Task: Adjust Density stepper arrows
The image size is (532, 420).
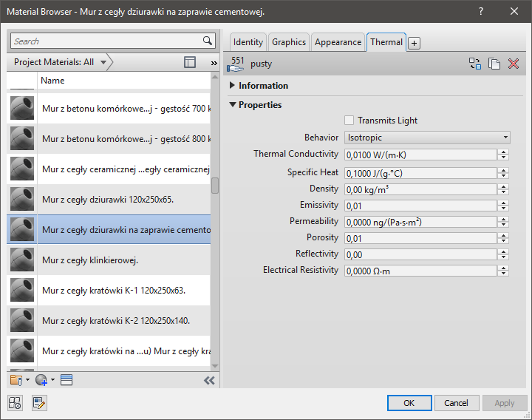Action: (503, 189)
